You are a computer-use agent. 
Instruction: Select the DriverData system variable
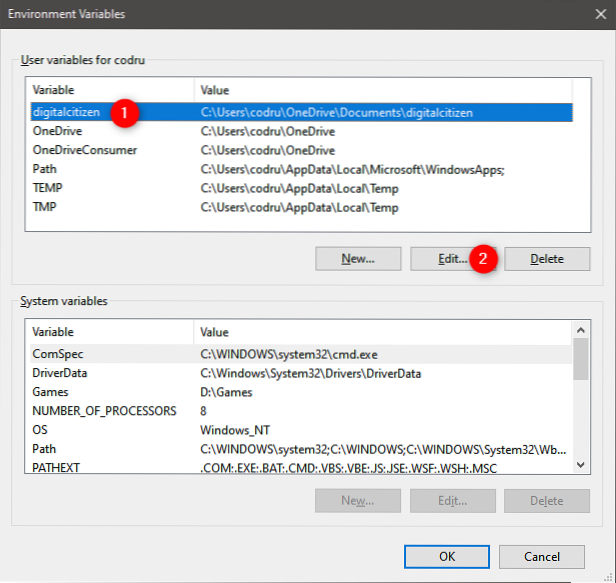tap(60, 373)
